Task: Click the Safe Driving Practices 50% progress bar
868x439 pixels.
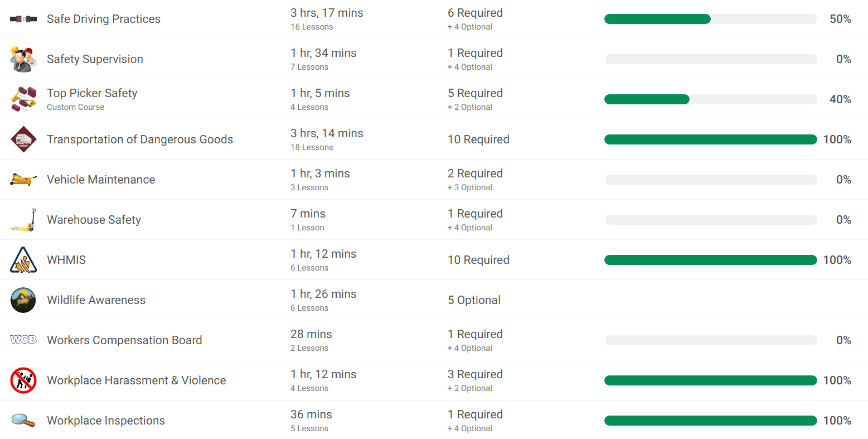Action: click(x=710, y=19)
